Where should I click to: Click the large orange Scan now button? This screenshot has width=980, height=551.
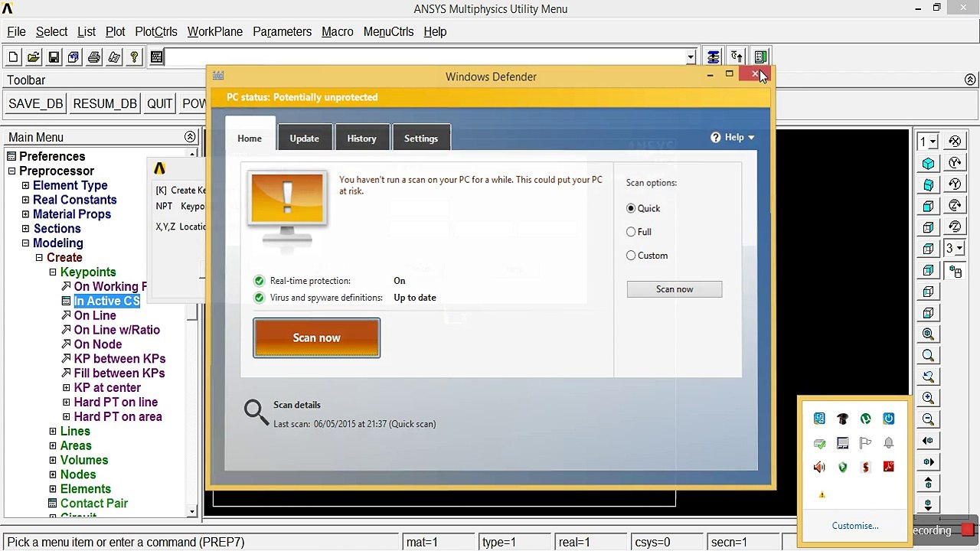[316, 337]
